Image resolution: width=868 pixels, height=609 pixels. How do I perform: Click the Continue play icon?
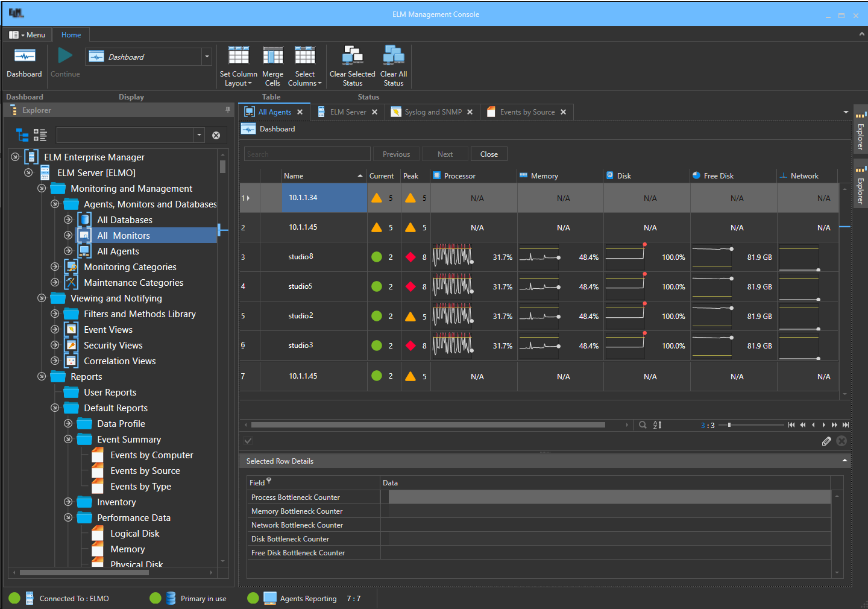pyautogui.click(x=65, y=56)
